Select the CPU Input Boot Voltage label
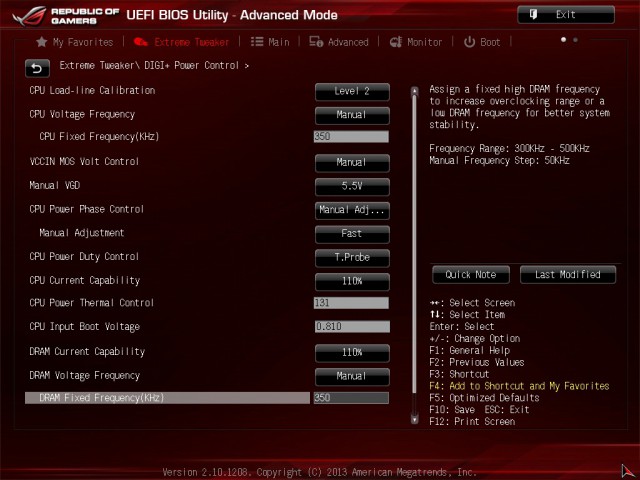Viewport: 640px width, 480px height. click(84, 327)
